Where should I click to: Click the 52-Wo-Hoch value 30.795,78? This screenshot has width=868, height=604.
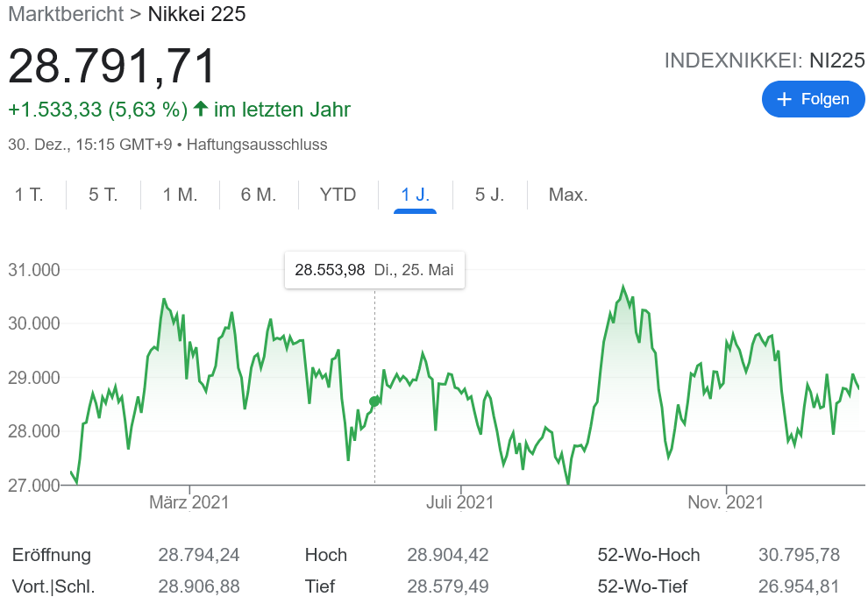799,555
